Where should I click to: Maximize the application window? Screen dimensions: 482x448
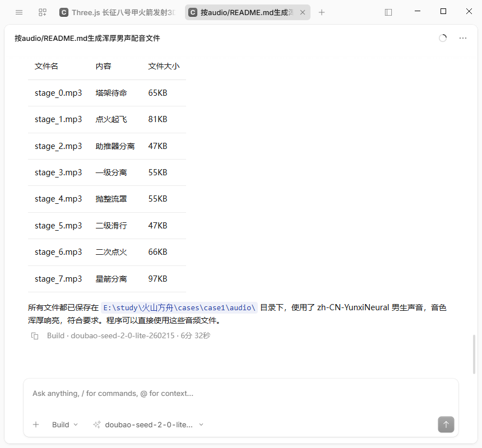443,11
